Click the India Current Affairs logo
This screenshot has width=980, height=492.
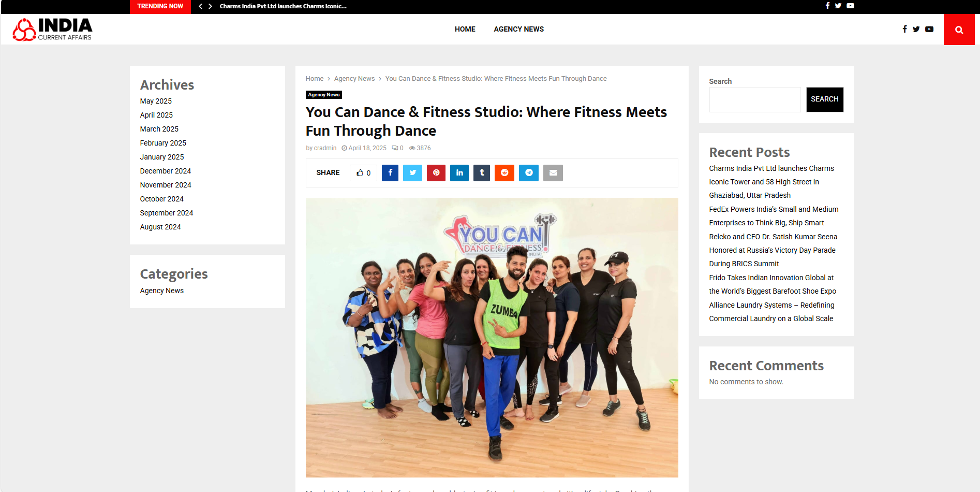pyautogui.click(x=52, y=30)
